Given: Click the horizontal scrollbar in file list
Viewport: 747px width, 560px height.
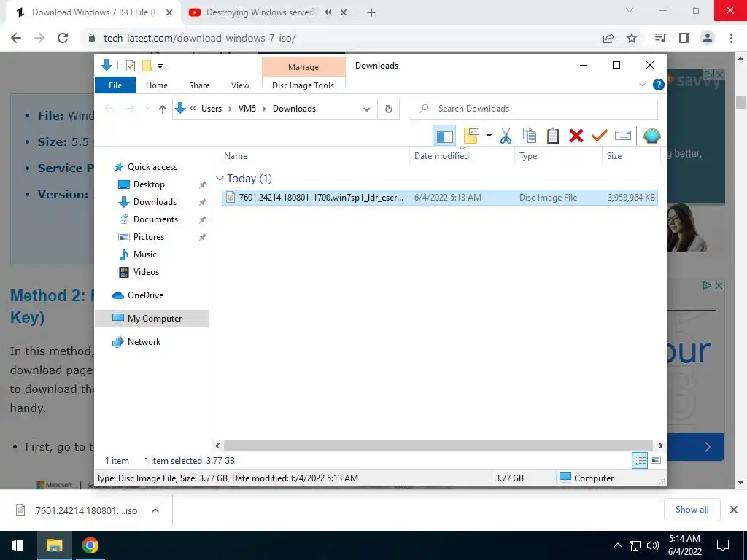Looking at the screenshot, I should [438, 446].
